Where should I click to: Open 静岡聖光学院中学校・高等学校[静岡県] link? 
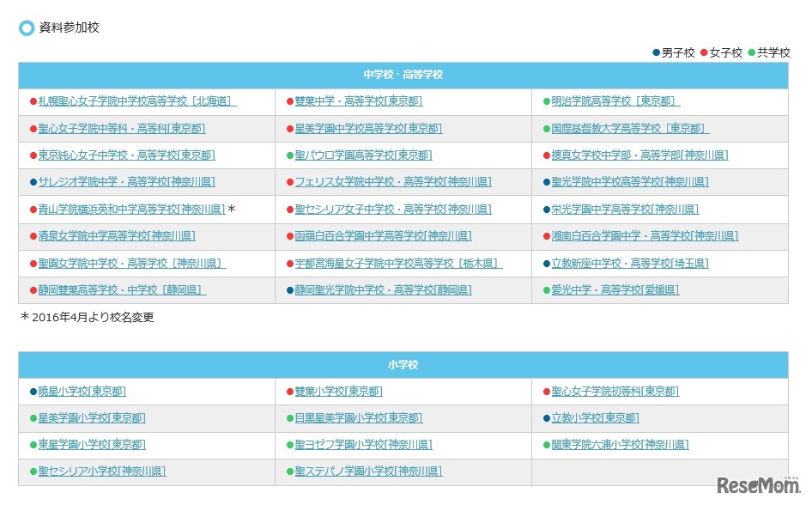tap(384, 290)
